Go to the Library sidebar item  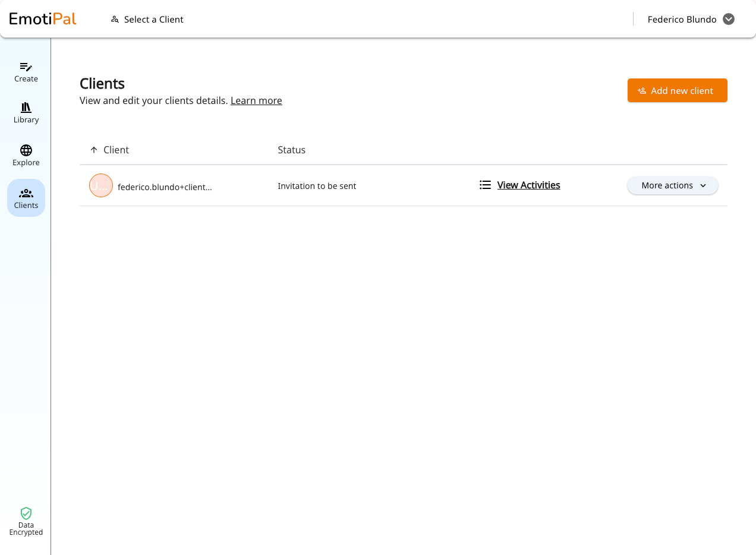coord(26,113)
